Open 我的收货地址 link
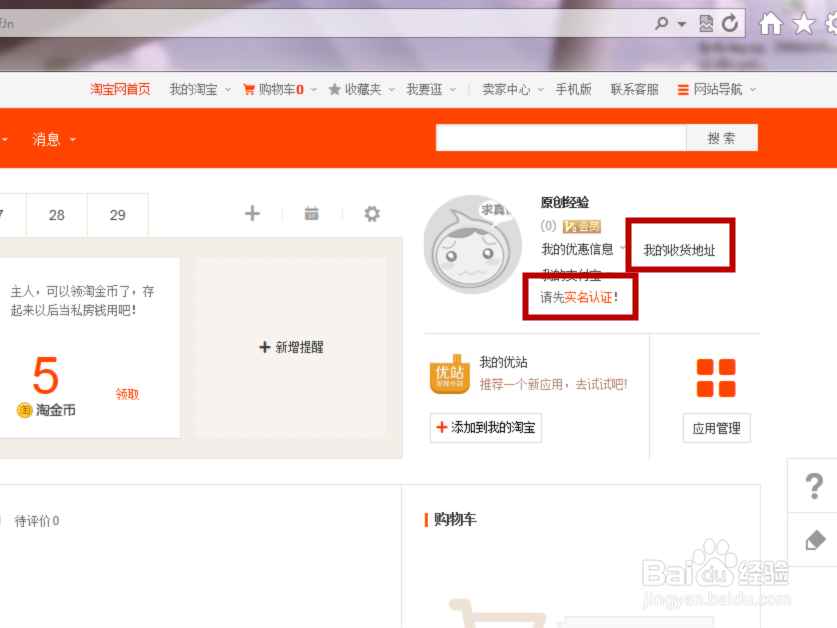The width and height of the screenshot is (837, 628). [679, 250]
